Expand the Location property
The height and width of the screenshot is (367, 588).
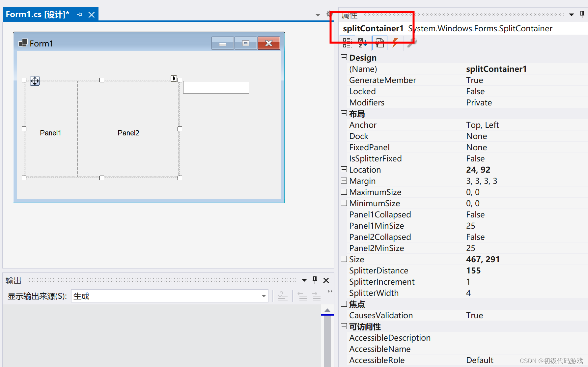point(344,170)
